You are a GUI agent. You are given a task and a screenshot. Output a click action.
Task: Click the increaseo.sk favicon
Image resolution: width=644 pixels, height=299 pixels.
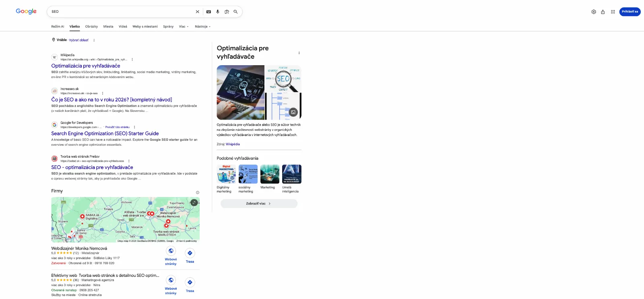[54, 91]
